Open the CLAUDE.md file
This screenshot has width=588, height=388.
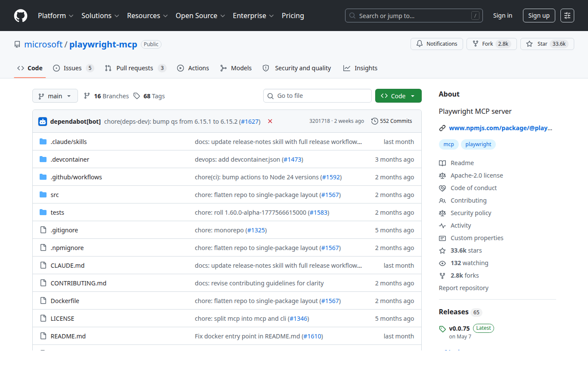tap(68, 266)
